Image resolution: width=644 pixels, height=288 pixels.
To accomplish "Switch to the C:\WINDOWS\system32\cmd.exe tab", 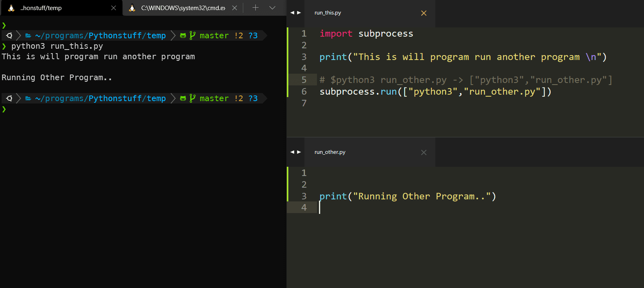I will click(183, 8).
